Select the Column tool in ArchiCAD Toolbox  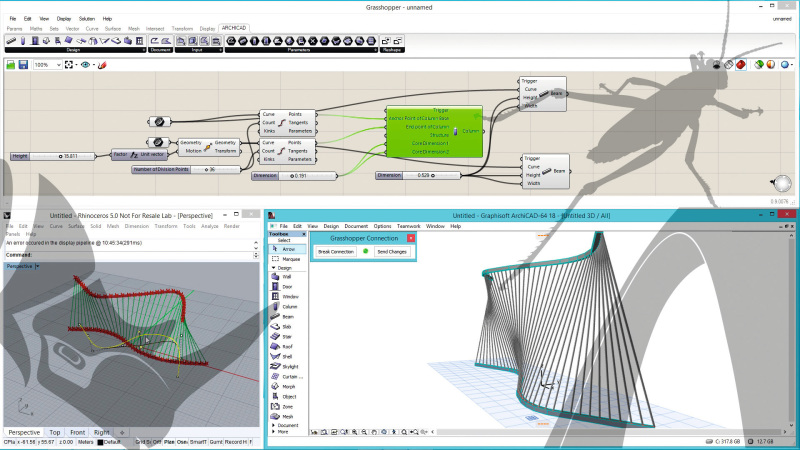click(x=287, y=307)
